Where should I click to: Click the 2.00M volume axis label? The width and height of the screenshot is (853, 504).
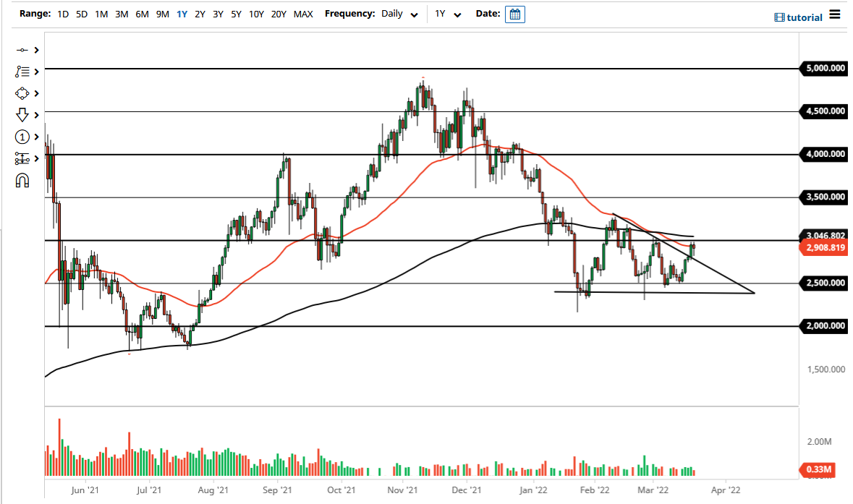point(819,442)
